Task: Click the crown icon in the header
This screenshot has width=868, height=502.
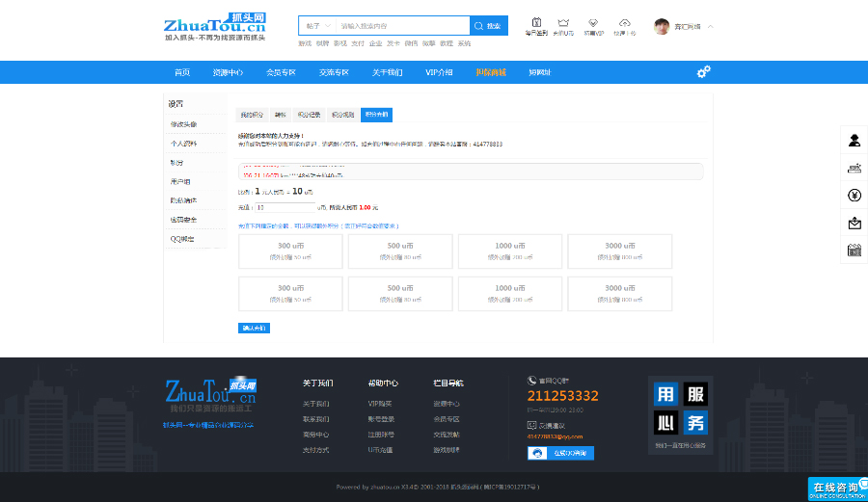Action: [x=563, y=22]
